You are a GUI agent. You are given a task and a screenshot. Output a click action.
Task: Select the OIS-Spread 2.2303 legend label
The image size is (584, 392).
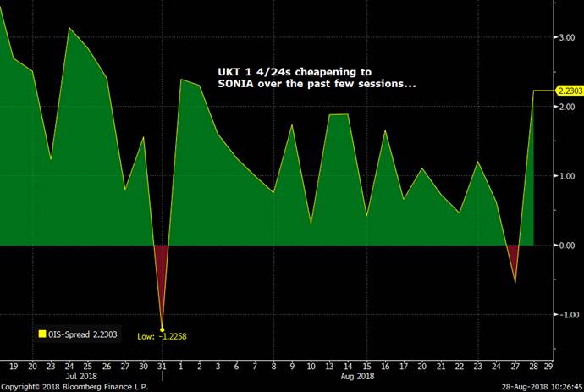point(82,334)
